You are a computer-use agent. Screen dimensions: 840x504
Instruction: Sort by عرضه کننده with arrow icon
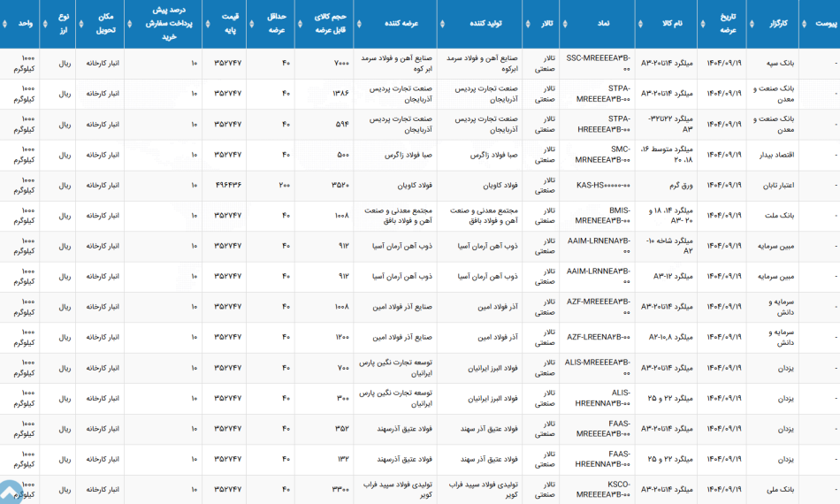(359, 24)
